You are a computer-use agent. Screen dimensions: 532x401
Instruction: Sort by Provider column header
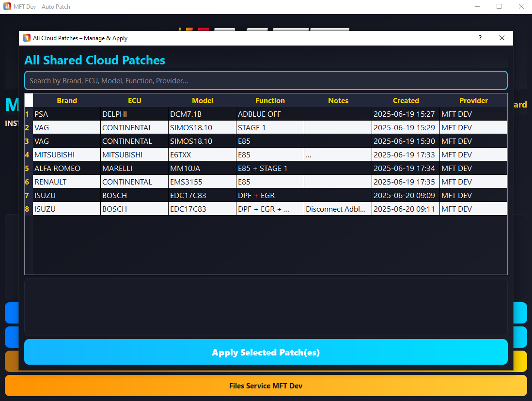(473, 100)
